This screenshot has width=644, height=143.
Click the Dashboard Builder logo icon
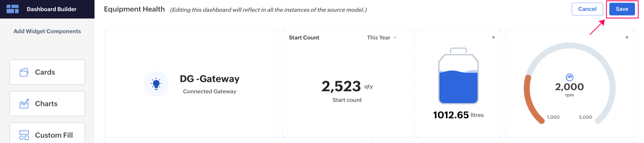pyautogui.click(x=13, y=9)
